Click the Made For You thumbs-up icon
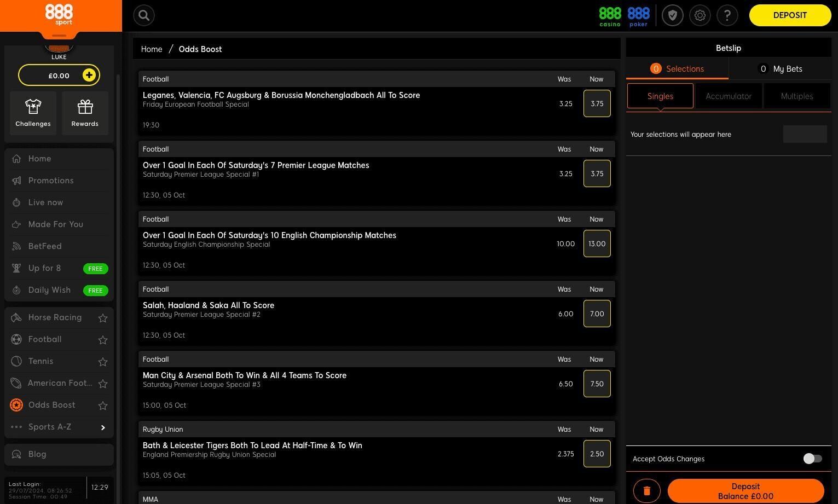Image resolution: width=838 pixels, height=504 pixels. click(x=16, y=224)
